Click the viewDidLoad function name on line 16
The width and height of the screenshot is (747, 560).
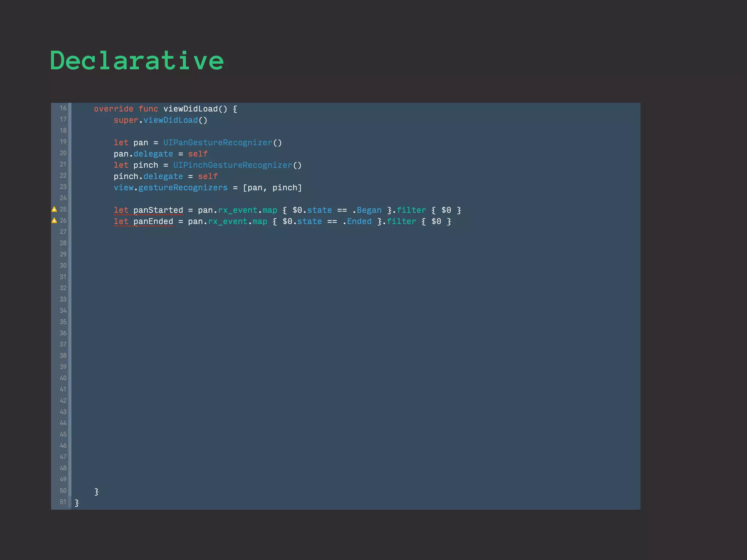(x=190, y=109)
